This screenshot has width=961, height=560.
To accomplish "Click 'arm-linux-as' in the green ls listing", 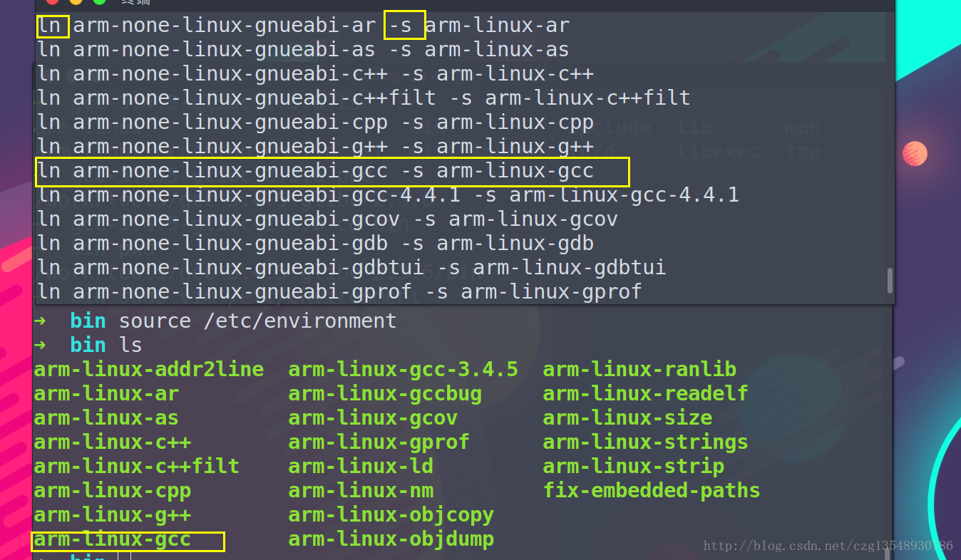I will pyautogui.click(x=106, y=418).
